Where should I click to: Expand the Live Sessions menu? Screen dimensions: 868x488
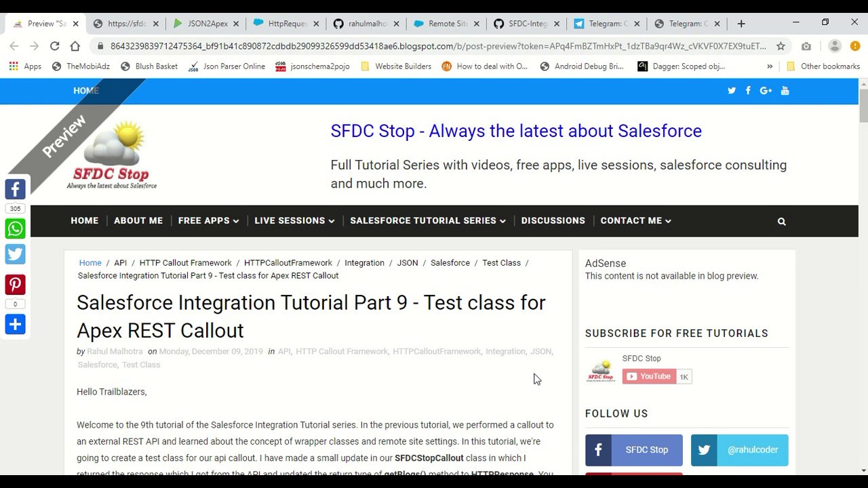(294, 221)
